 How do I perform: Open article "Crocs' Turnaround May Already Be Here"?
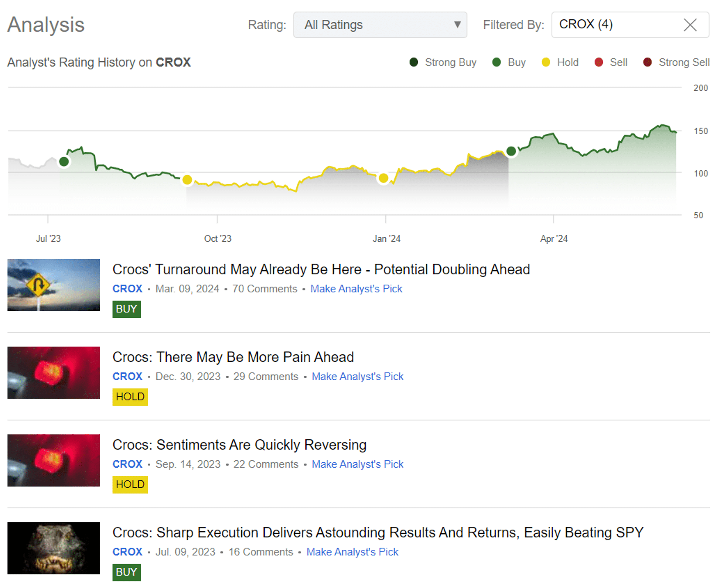[321, 270]
